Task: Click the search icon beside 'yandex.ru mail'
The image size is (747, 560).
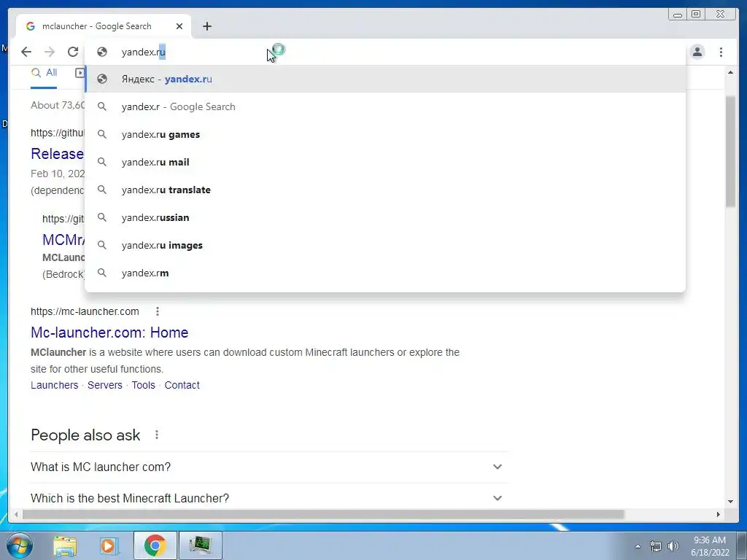Action: coord(102,162)
